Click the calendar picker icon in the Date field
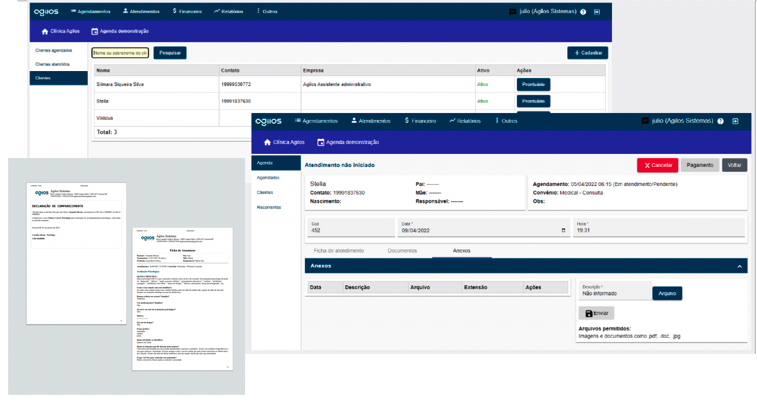 (x=563, y=230)
